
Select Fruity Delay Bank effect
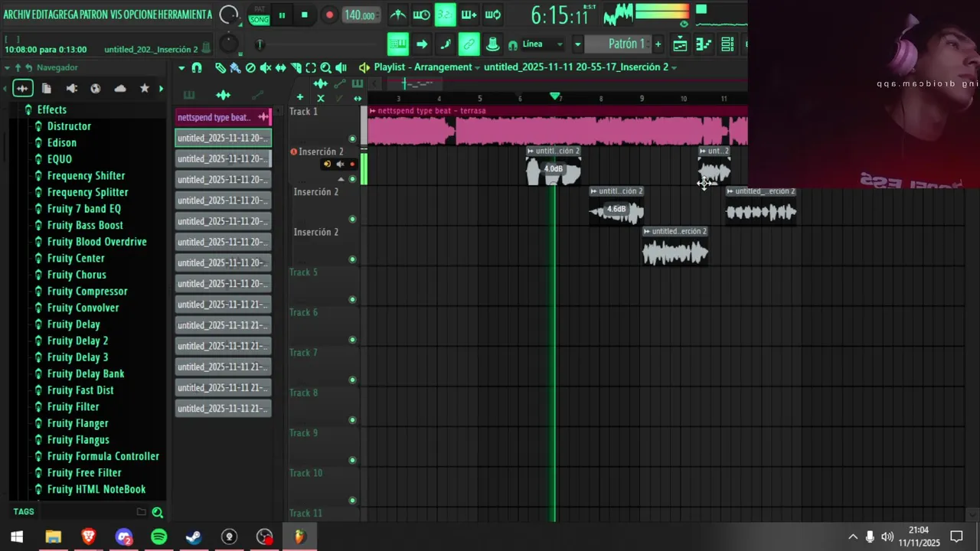pos(86,373)
